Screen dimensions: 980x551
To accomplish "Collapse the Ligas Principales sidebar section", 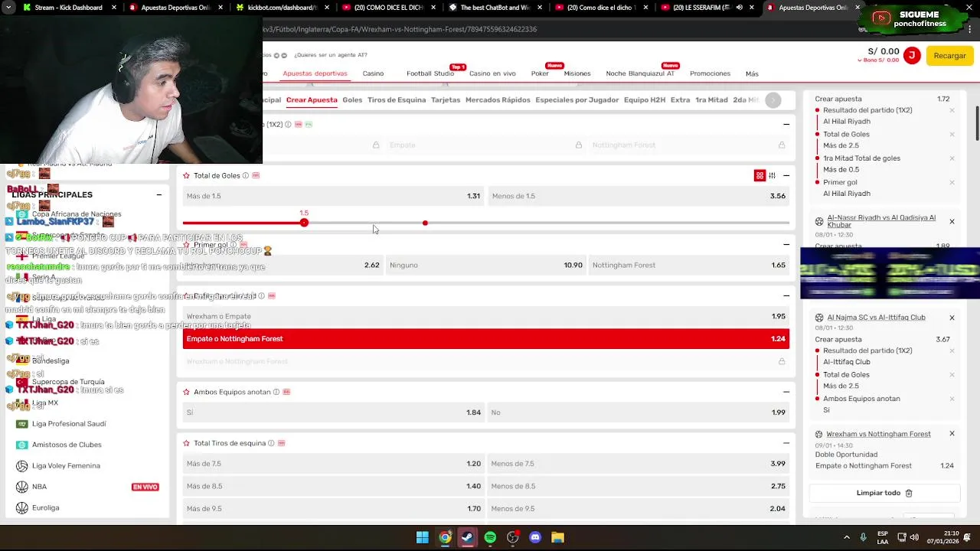I will (159, 194).
